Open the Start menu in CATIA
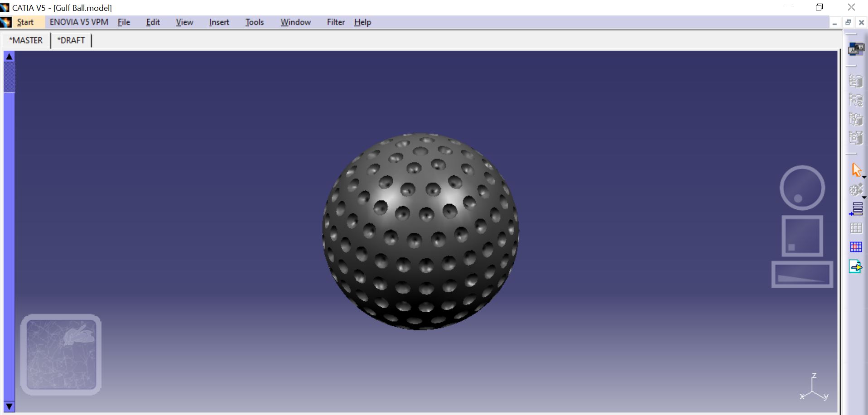868x415 pixels. click(x=25, y=22)
